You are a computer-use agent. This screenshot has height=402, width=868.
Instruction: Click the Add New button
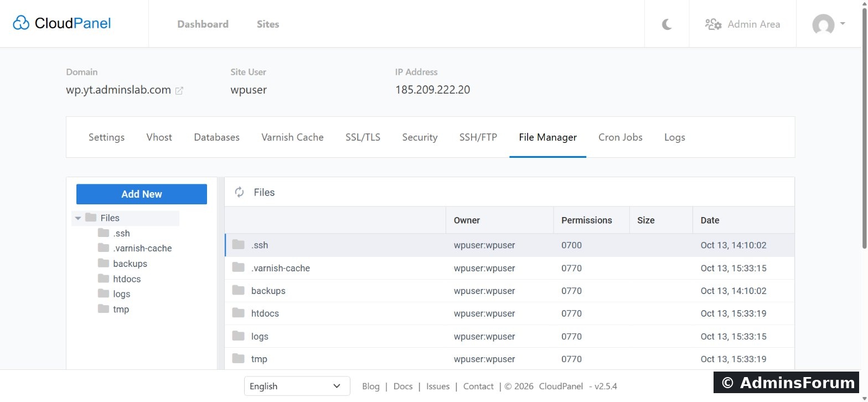[x=142, y=194]
